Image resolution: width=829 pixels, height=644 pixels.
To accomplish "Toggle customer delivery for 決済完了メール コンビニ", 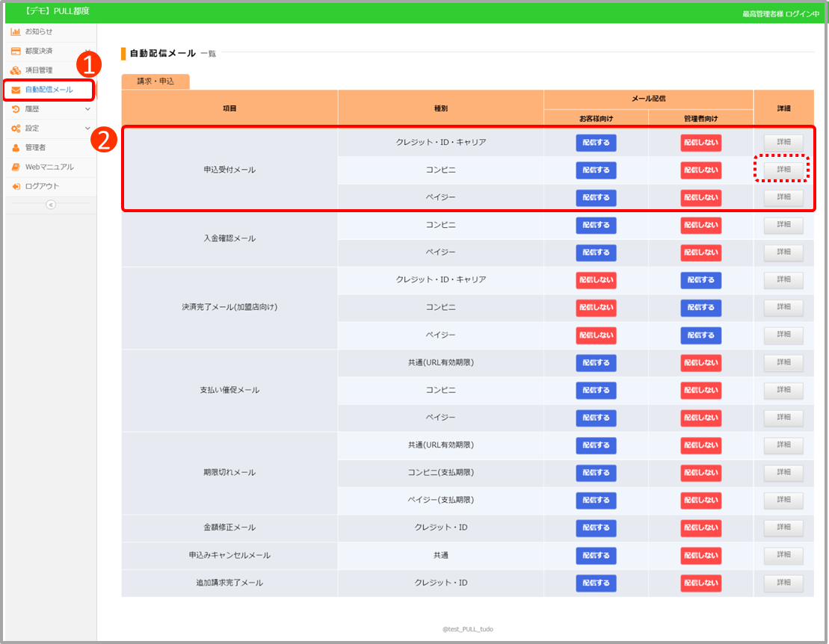I will point(596,307).
